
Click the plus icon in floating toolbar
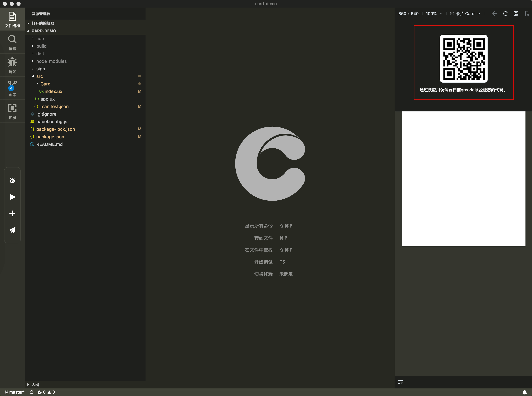tap(13, 213)
